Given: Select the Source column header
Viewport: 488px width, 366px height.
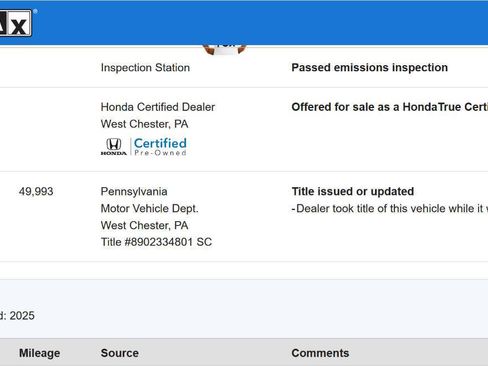Looking at the screenshot, I should [120, 353].
